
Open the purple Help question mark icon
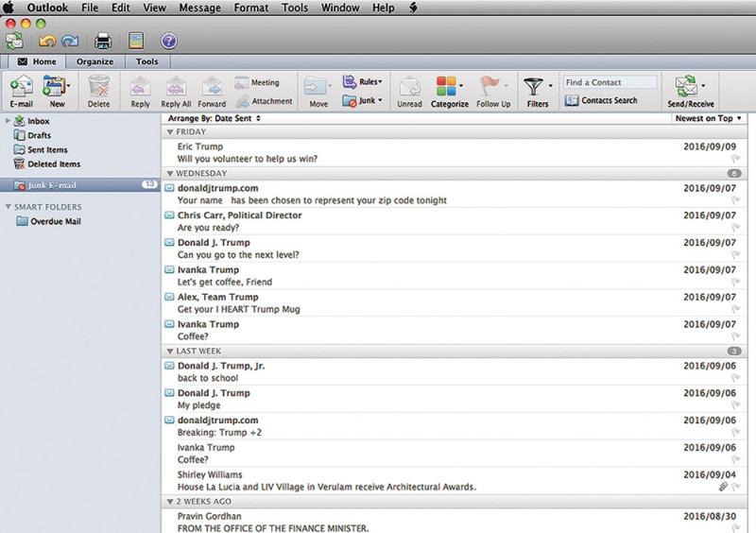point(168,41)
